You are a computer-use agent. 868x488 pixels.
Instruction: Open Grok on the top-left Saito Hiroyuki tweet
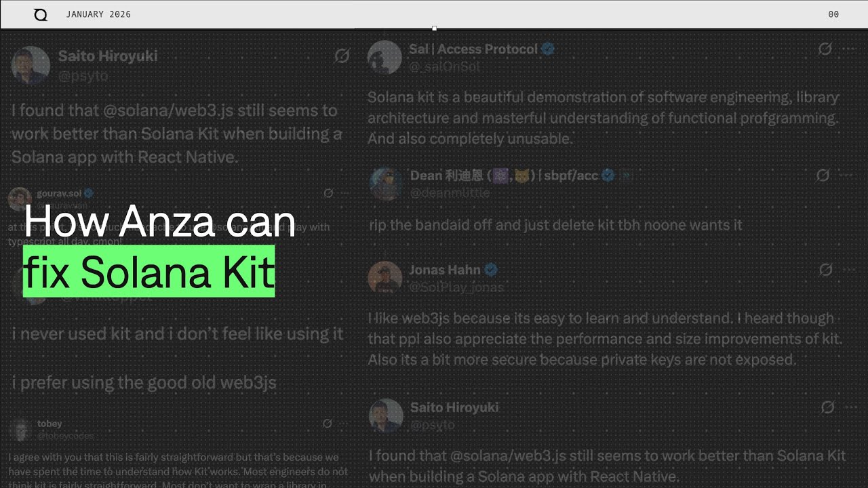coord(342,56)
